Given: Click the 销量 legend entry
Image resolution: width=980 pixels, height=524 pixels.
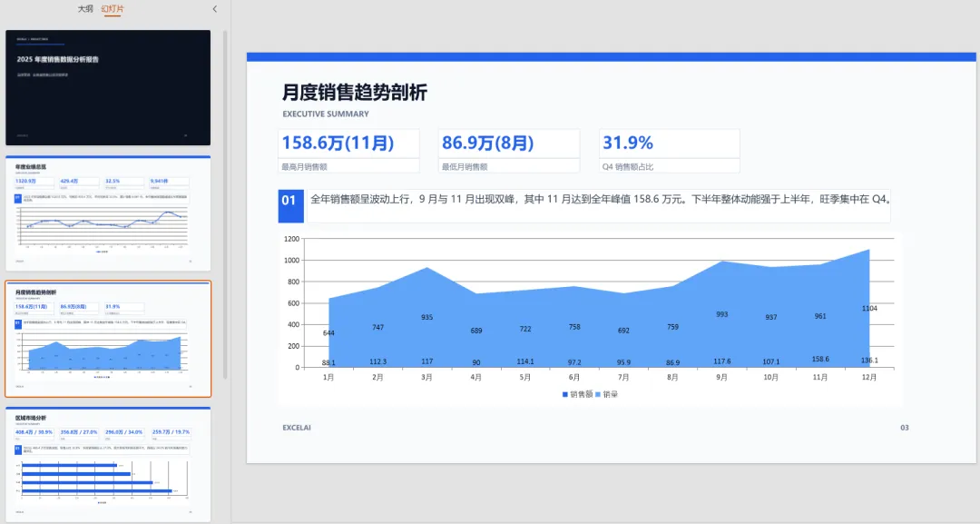Looking at the screenshot, I should point(606,394).
